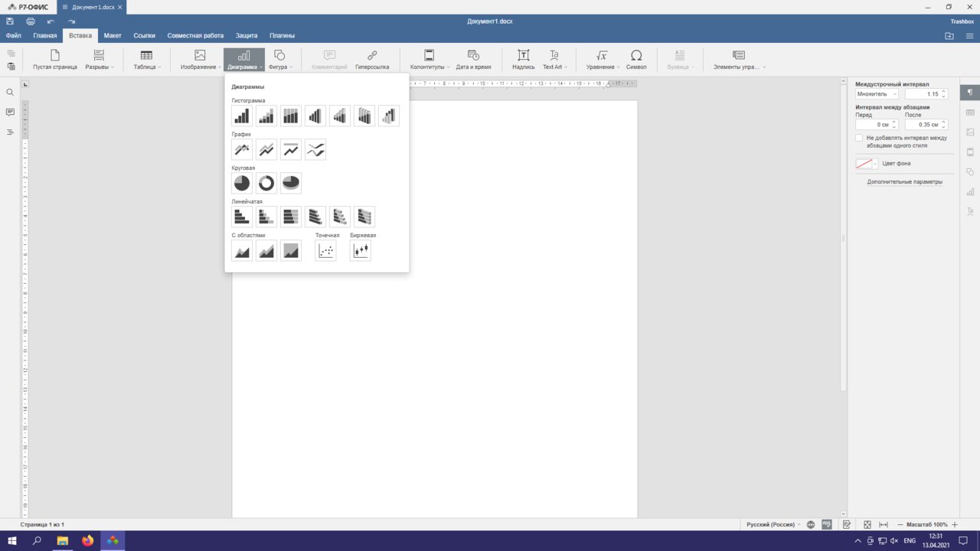Select the first histogram chart thumbnail

(242, 116)
